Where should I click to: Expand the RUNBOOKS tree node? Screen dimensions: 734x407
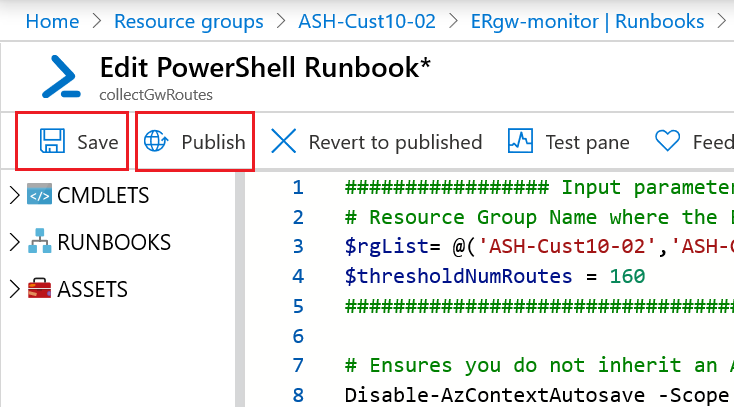coord(15,242)
